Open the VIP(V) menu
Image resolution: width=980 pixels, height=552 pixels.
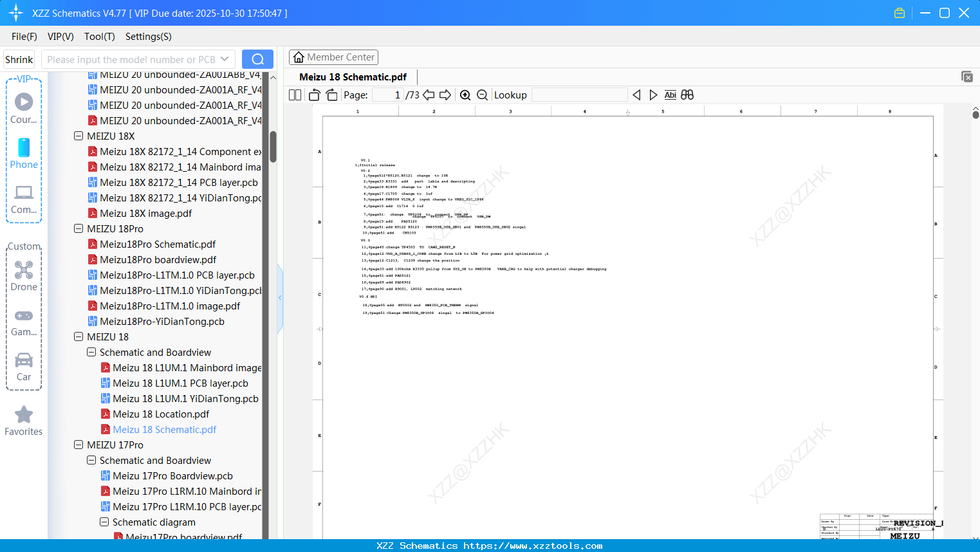(x=60, y=37)
